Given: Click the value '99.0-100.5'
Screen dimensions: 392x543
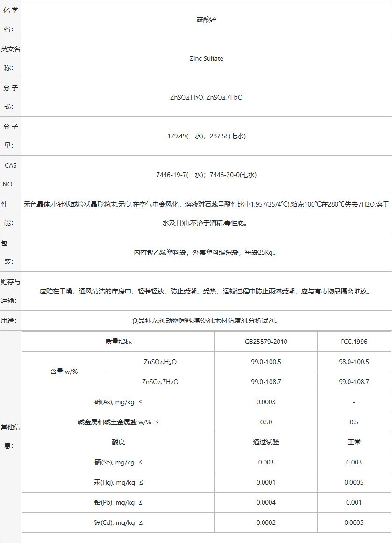Looking at the screenshot, I should point(266,362).
